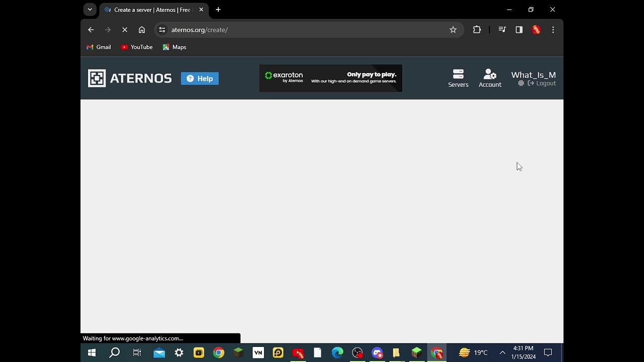The image size is (644, 362).
Task: View site information icon in address bar
Action: point(162,30)
